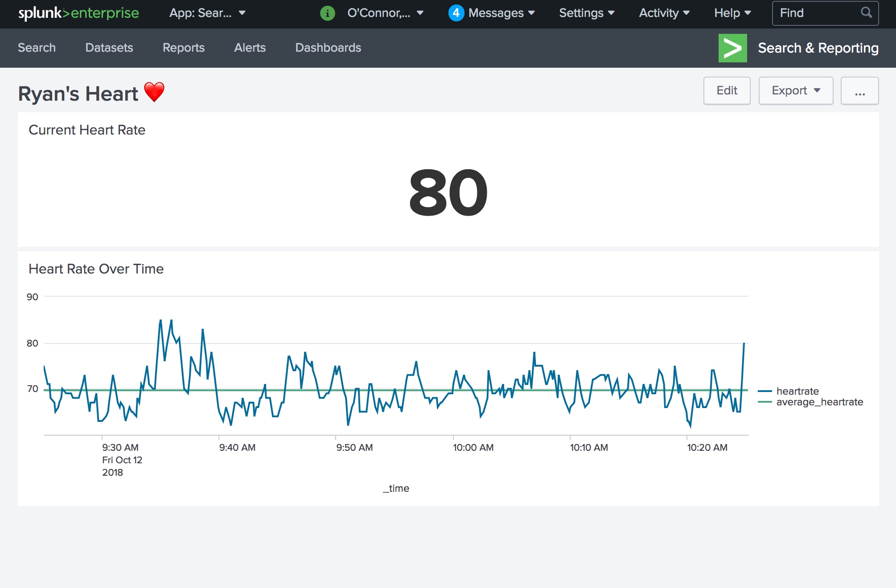Click the 10:20 AM axis label

(707, 447)
